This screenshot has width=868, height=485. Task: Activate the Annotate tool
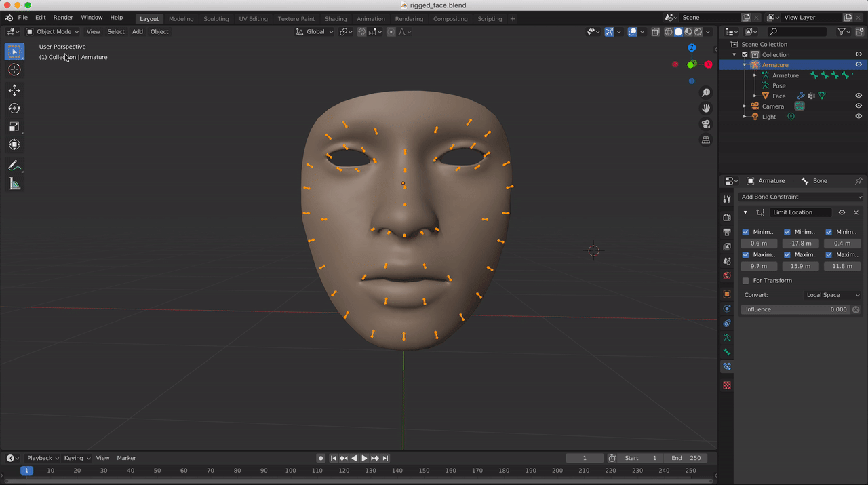[14, 166]
